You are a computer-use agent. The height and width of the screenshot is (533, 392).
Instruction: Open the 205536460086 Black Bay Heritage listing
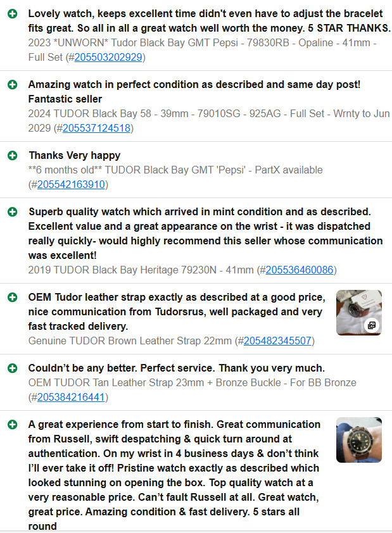pyautogui.click(x=299, y=270)
